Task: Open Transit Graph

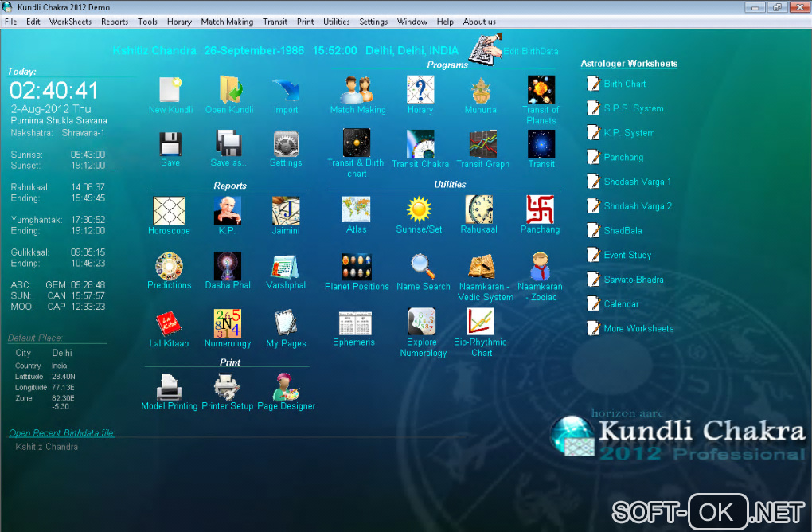Action: (483, 143)
